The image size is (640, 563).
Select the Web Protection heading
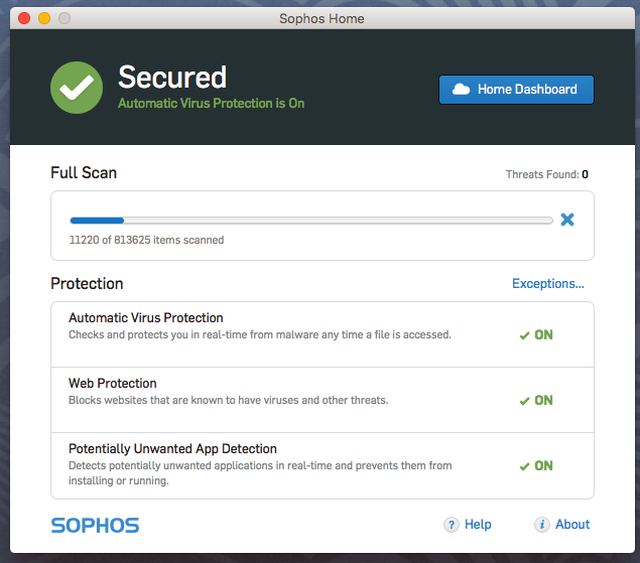click(113, 383)
